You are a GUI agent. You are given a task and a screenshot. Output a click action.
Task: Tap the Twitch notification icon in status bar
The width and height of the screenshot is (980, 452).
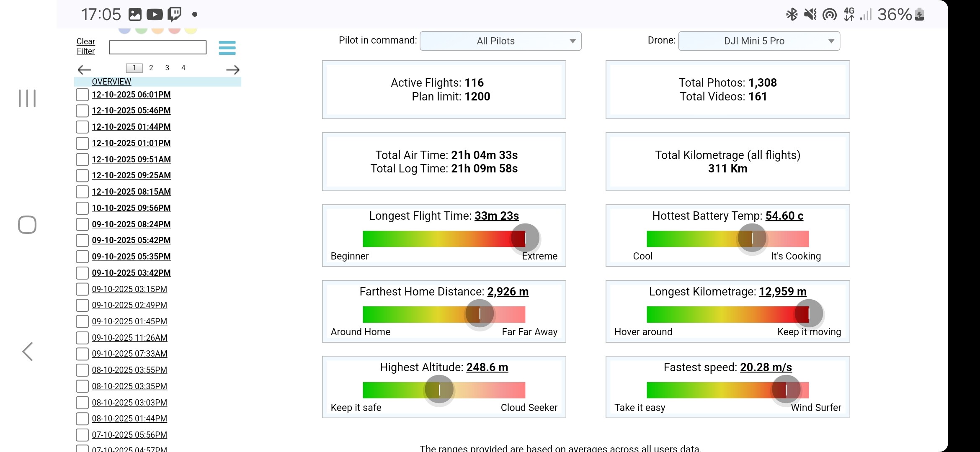coord(174,15)
